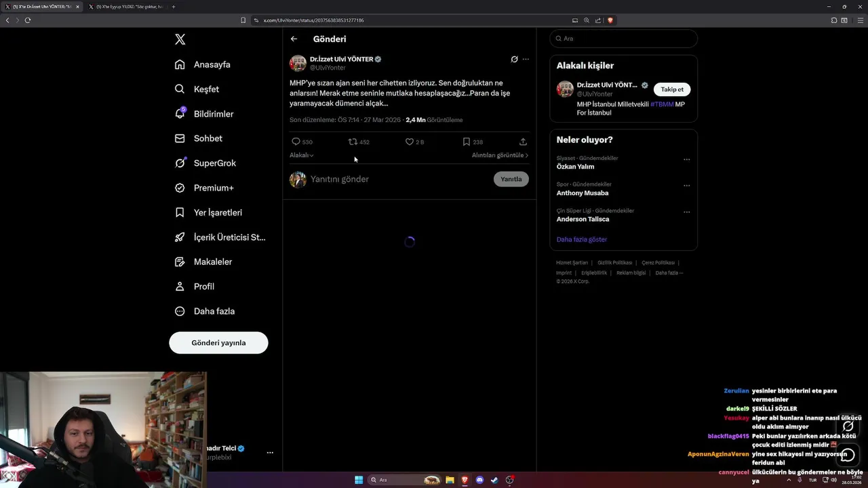Open Discord from the taskbar
Viewport: 868px width, 488px height.
[480, 480]
